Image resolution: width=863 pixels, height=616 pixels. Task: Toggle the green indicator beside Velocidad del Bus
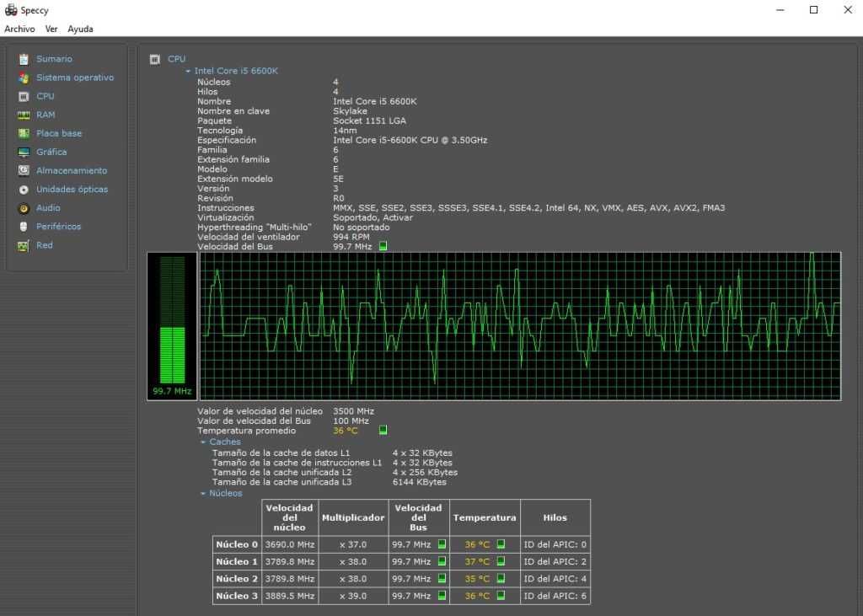coord(383,246)
